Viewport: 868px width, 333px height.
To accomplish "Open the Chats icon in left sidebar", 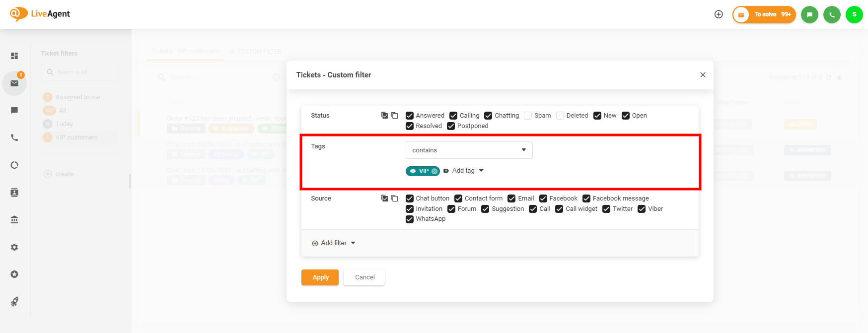I will [x=14, y=110].
